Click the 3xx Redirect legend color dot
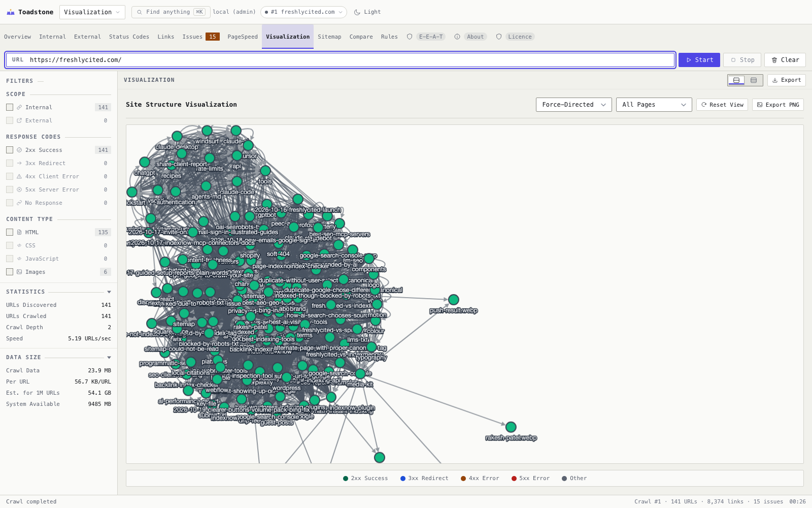The height and width of the screenshot is (508, 812). [403, 479]
